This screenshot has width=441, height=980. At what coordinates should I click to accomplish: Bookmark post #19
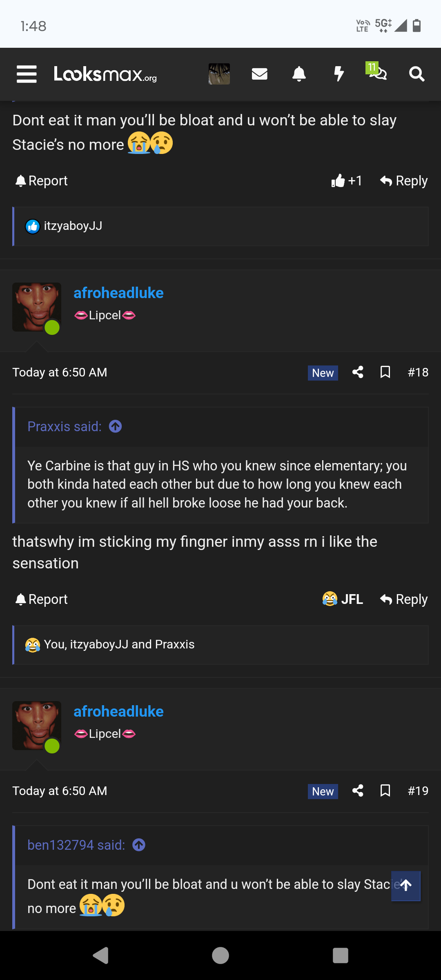(385, 791)
